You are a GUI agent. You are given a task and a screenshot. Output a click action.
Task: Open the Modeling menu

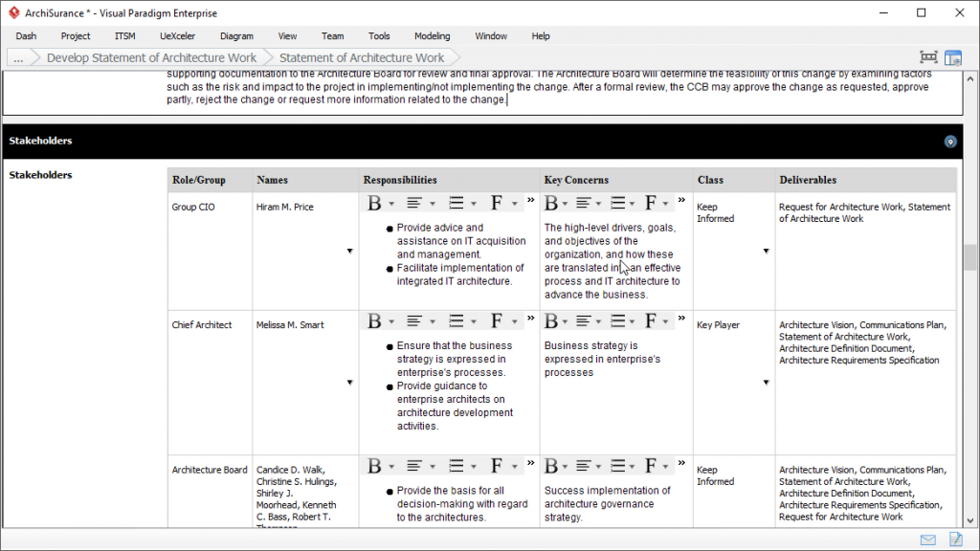[x=432, y=36]
